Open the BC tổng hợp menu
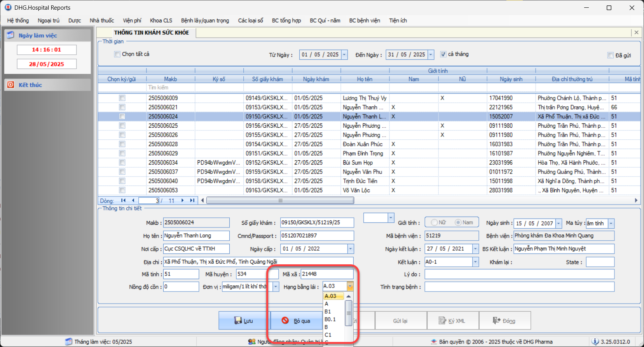The width and height of the screenshot is (644, 347). (x=286, y=21)
